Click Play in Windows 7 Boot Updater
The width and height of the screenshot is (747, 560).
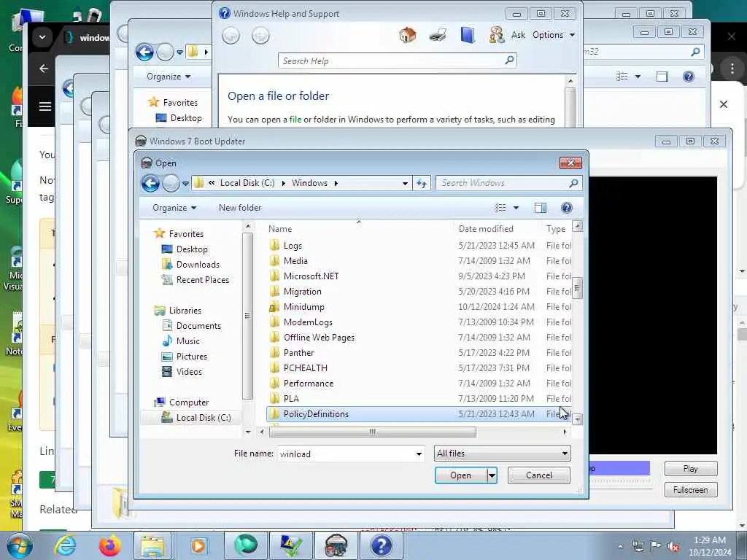690,469
